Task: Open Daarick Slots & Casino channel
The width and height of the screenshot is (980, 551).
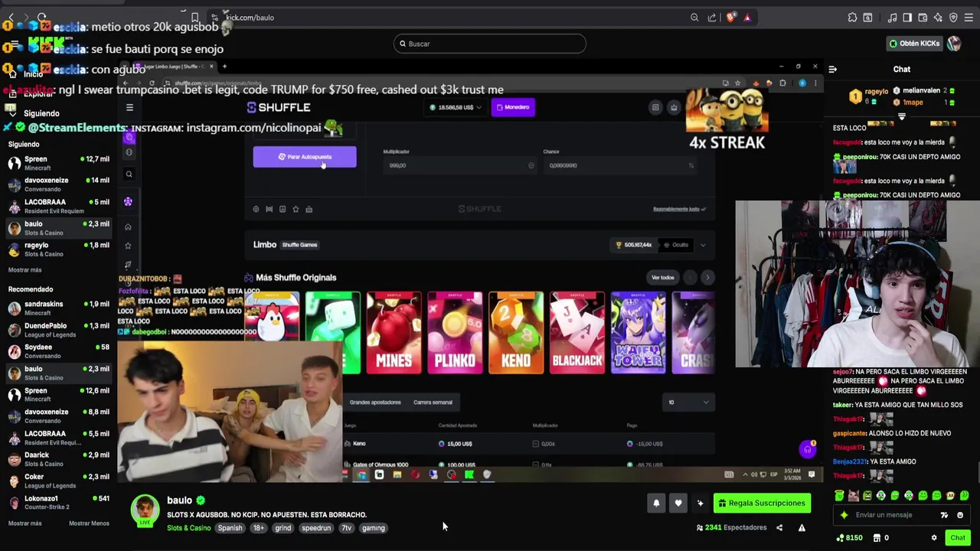Action: pyautogui.click(x=58, y=459)
